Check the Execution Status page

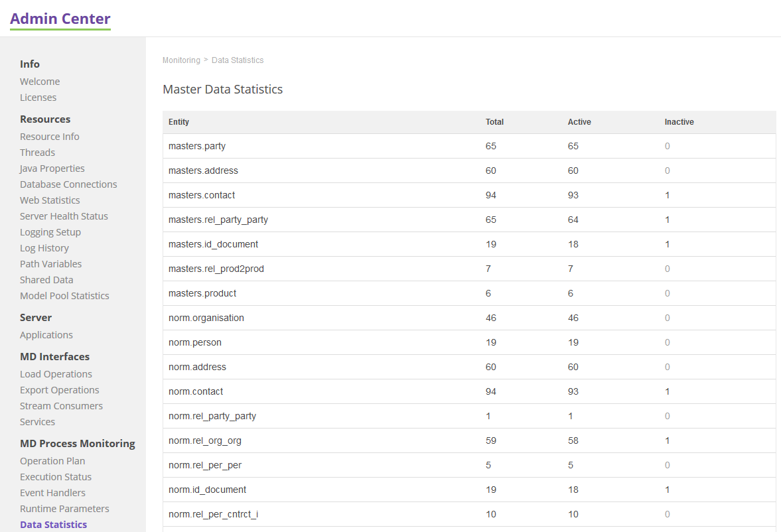coord(56,476)
